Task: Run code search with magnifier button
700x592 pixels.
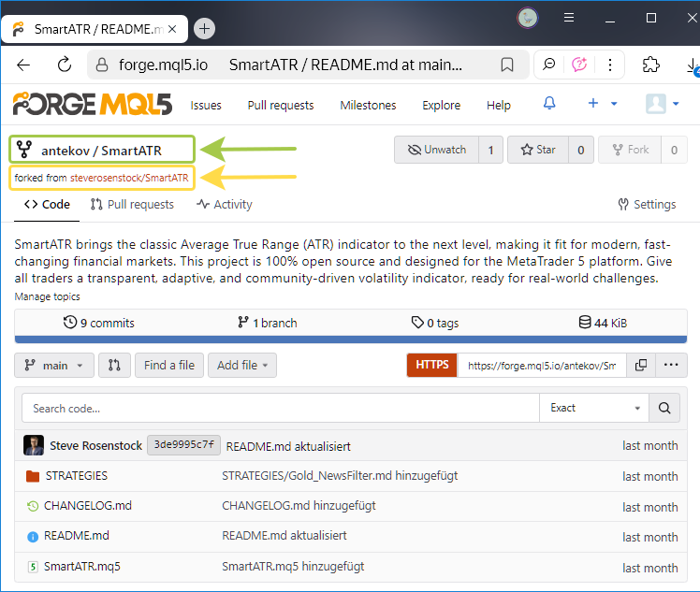Action: pyautogui.click(x=664, y=408)
